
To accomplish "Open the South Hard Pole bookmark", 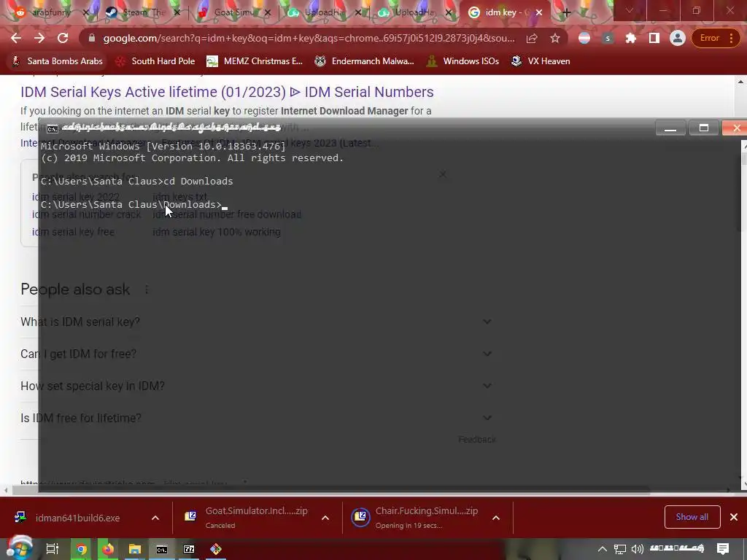I will (156, 61).
